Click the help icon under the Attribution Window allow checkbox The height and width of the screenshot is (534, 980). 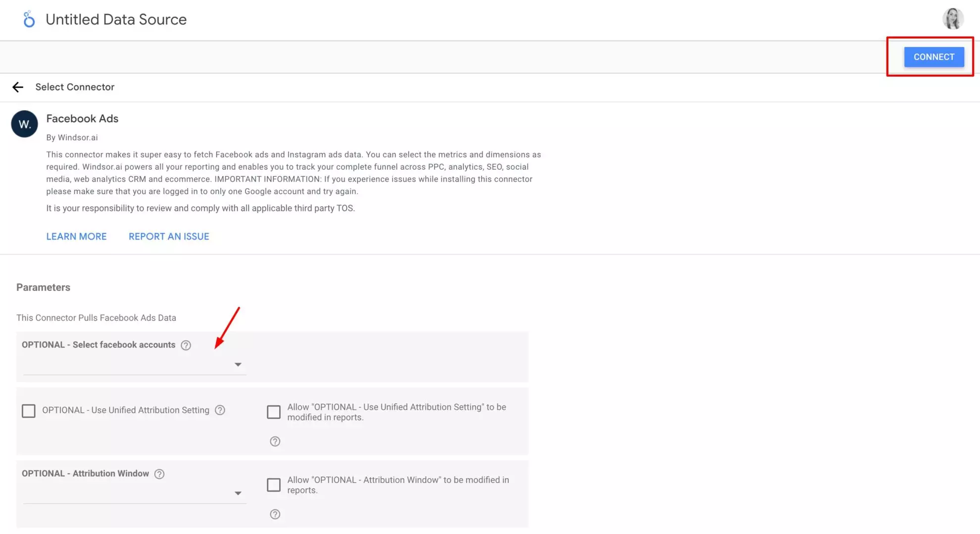click(x=275, y=514)
